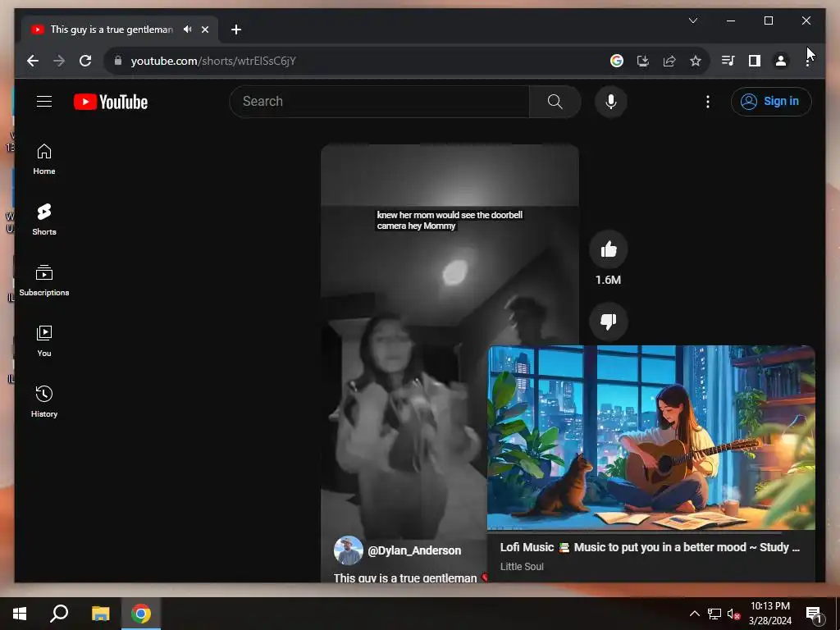
Task: Share this page via share icon
Action: [x=669, y=61]
